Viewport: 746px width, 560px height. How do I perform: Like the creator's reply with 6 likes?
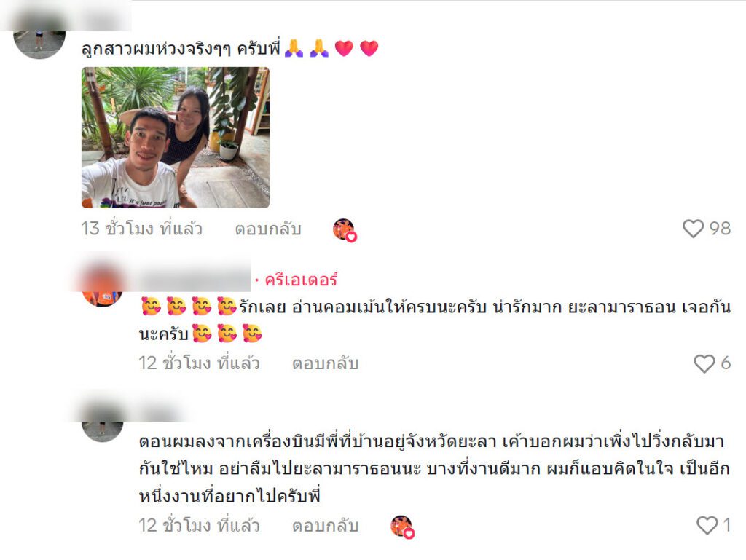point(704,363)
